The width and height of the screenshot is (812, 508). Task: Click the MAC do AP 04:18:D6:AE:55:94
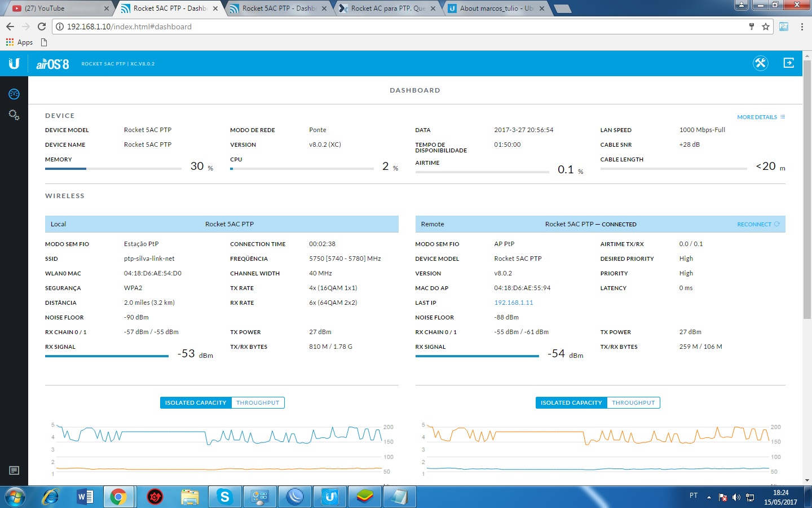pos(522,288)
